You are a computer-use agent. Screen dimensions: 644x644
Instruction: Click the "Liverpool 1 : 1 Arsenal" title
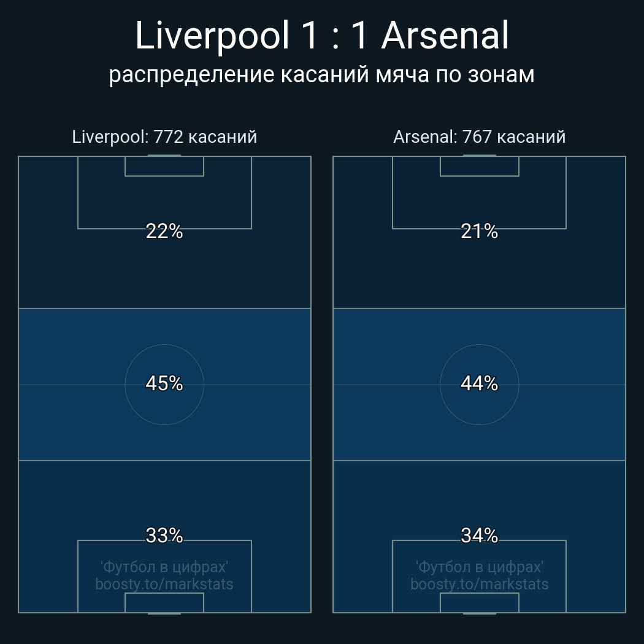point(321,36)
